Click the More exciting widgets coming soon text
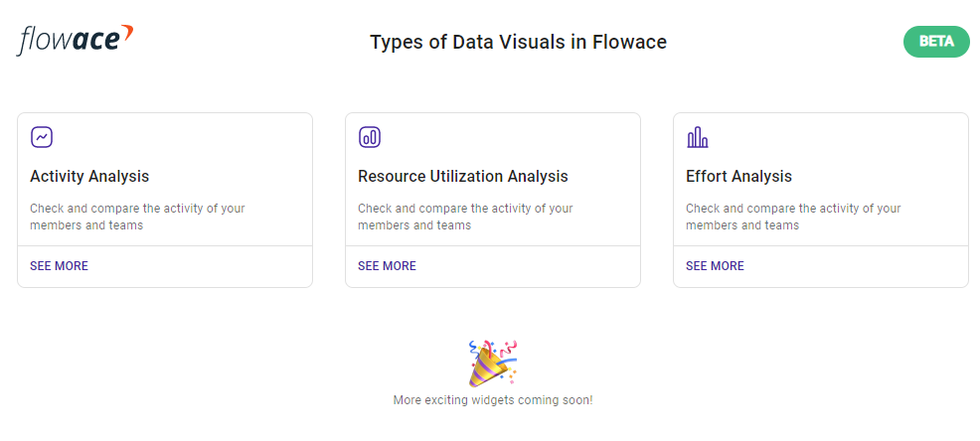The width and height of the screenshot is (980, 441). click(493, 399)
